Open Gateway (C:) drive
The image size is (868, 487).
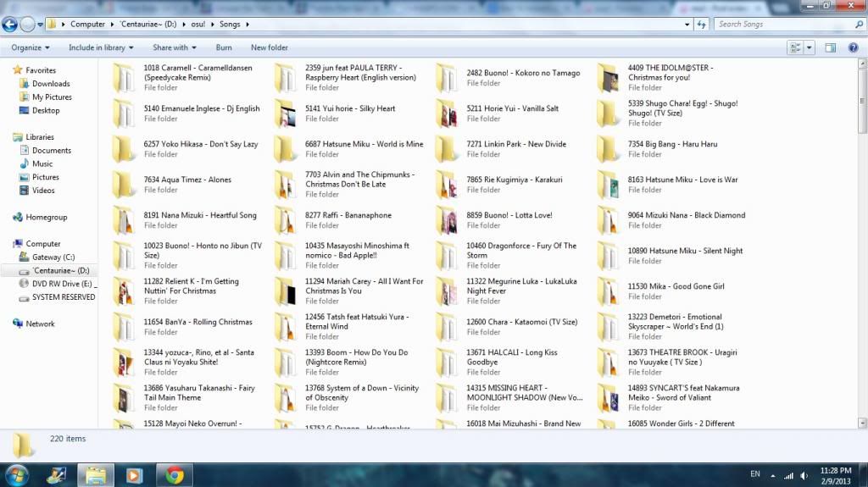tap(53, 257)
